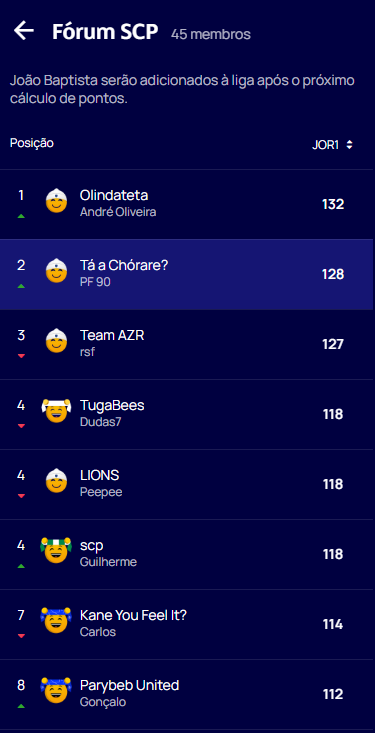Click LIONS team avatar icon
The height and width of the screenshot is (733, 375).
point(56,481)
